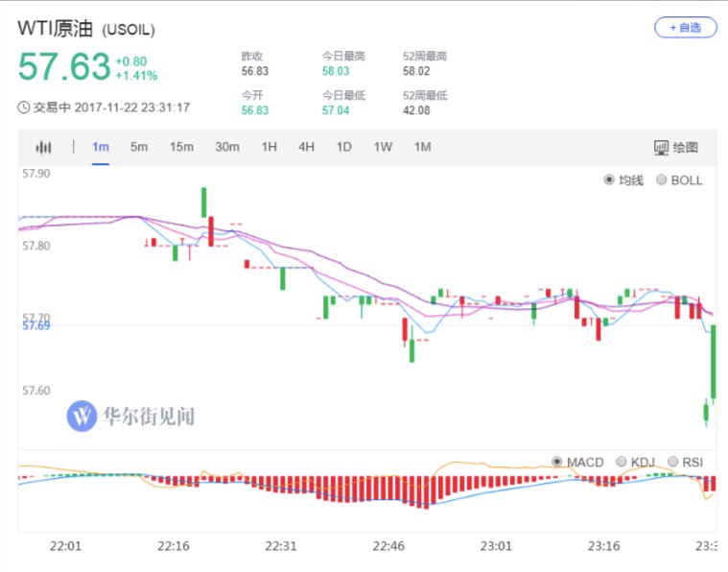The height and width of the screenshot is (572, 728).
Task: Click the +0.80 price change
Action: point(131,61)
